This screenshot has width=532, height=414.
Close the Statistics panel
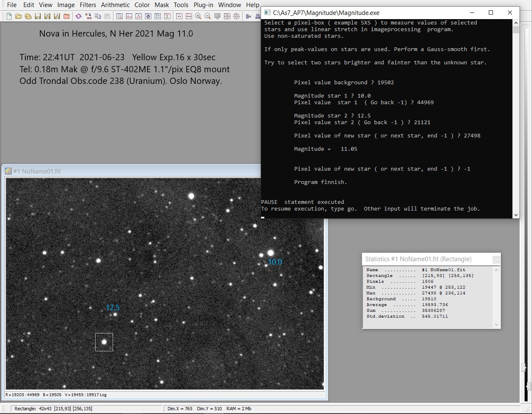coord(496,259)
